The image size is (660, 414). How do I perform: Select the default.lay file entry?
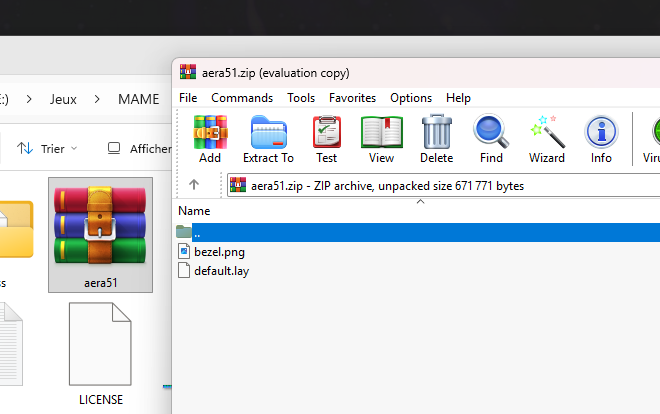[x=221, y=270]
